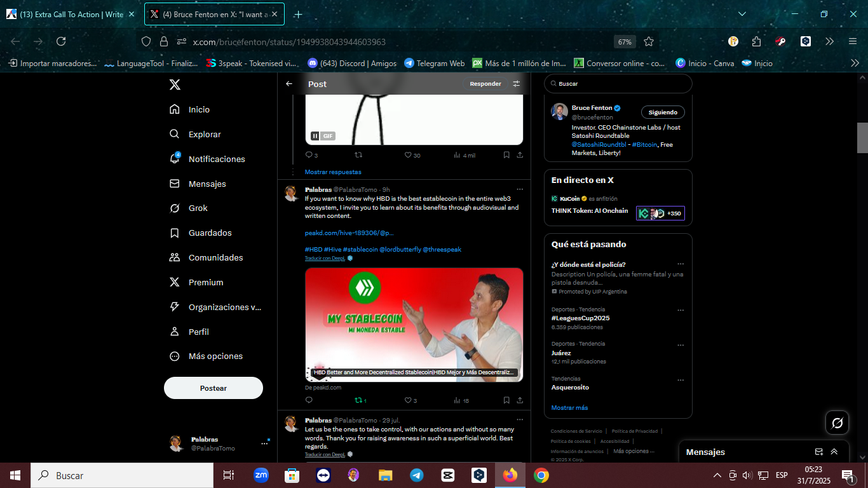This screenshot has width=868, height=488.
Task: Click Siguiendo button for Bruce Fenton
Action: tap(663, 112)
